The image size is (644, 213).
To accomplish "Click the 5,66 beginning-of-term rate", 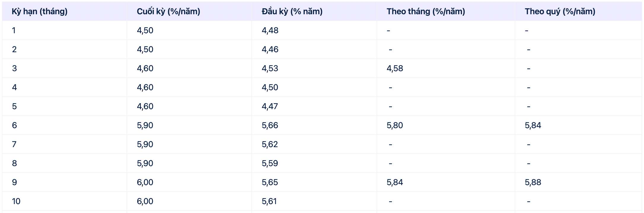I will (270, 125).
